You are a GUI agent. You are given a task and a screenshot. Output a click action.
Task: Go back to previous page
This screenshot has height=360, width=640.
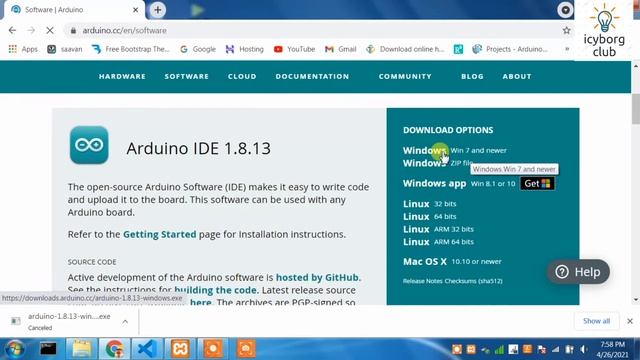(x=12, y=31)
